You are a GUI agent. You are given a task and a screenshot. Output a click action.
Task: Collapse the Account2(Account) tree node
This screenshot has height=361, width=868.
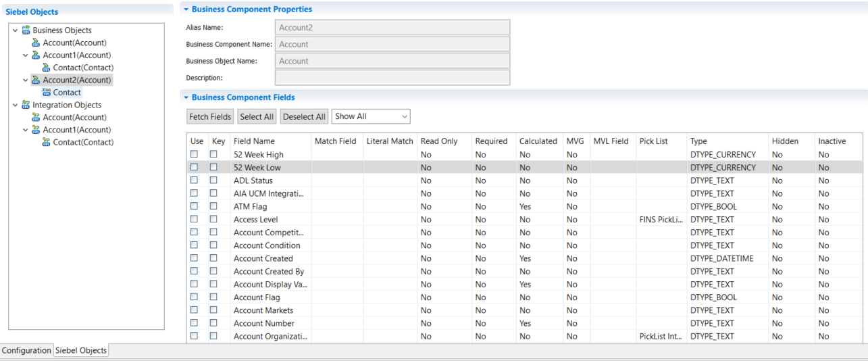coord(26,80)
